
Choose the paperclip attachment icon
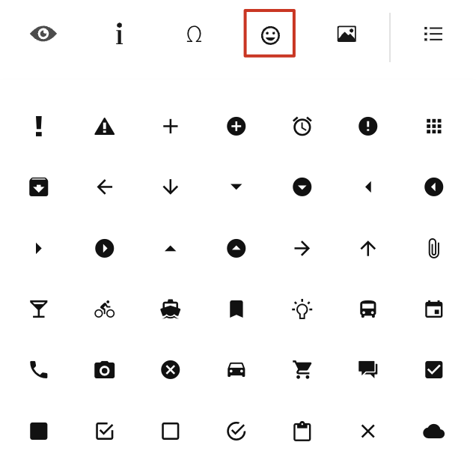(x=434, y=248)
